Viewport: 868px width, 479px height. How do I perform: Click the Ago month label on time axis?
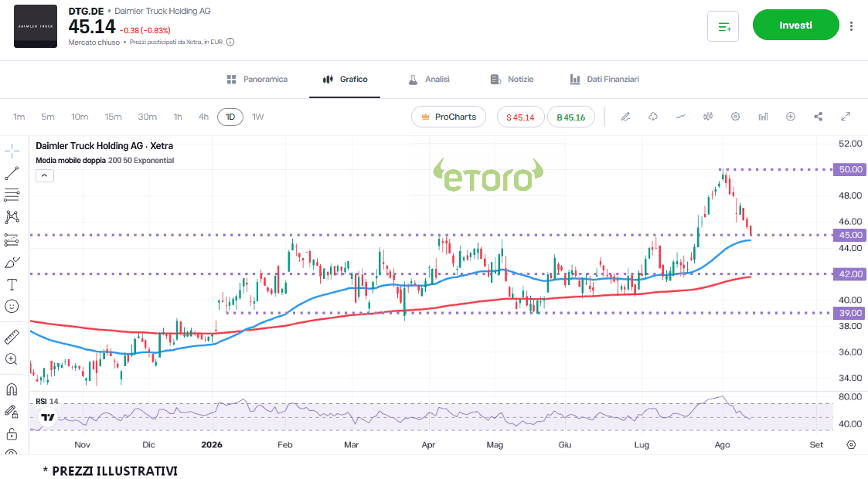click(x=722, y=445)
